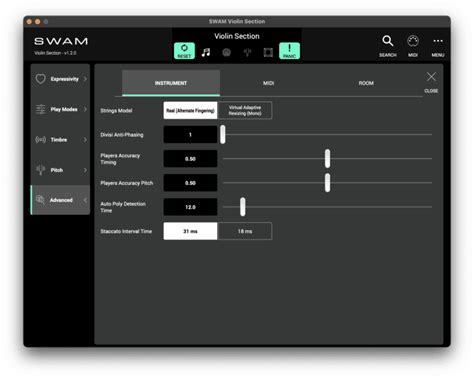Switch to the ROOM tab
The height and width of the screenshot is (378, 474).
366,83
